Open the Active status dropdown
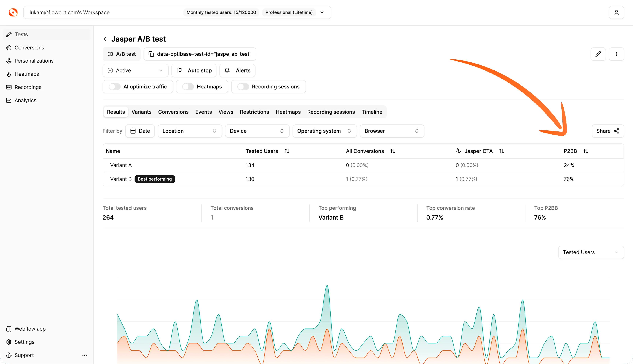 click(135, 70)
